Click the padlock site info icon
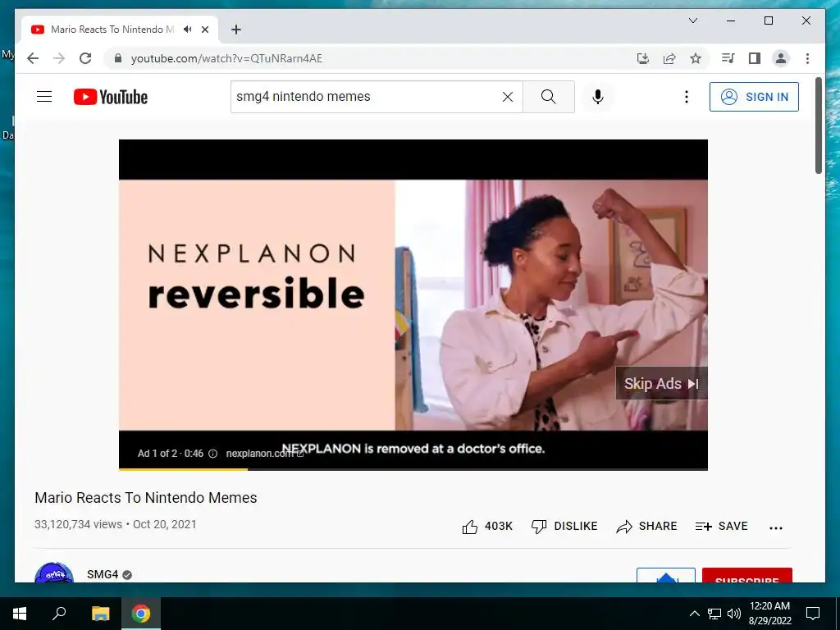 [x=118, y=58]
